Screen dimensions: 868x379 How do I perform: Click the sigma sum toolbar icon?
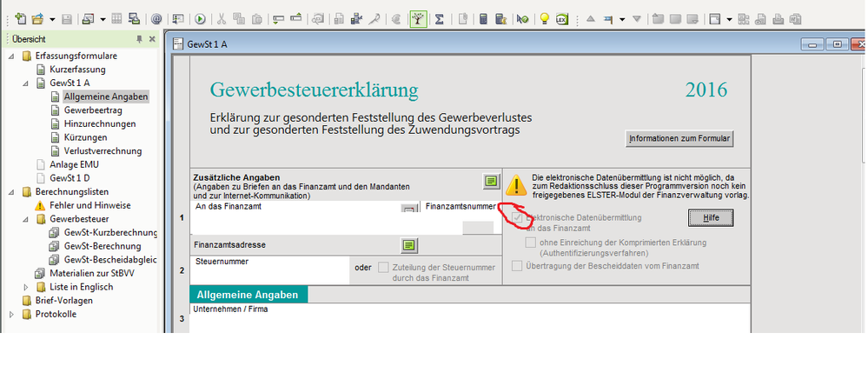440,18
